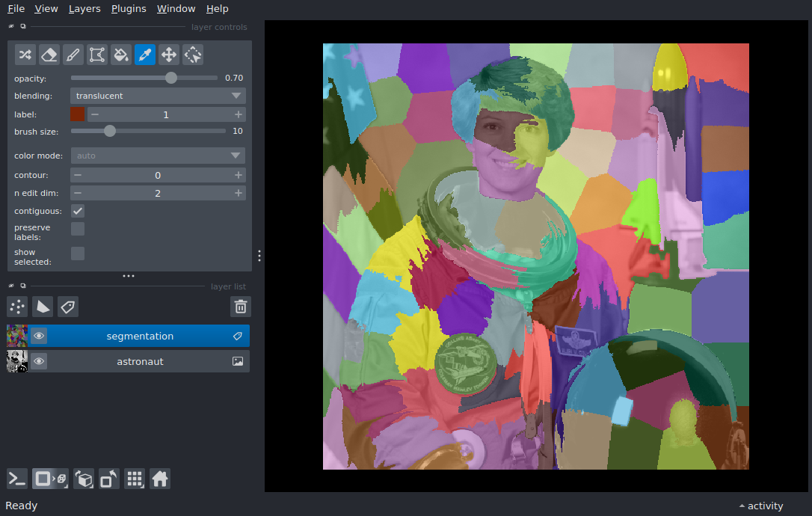
Task: Click the shuffle colors button
Action: [25, 55]
